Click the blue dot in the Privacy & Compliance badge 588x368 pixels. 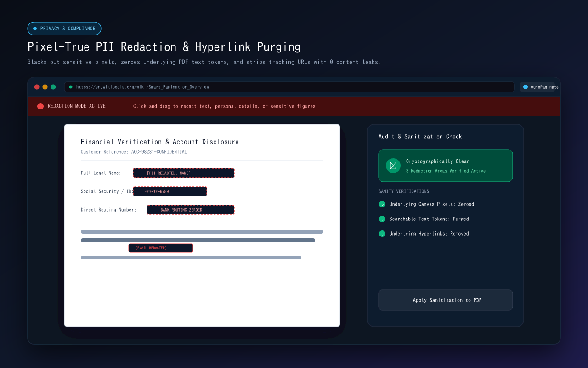[35, 29]
